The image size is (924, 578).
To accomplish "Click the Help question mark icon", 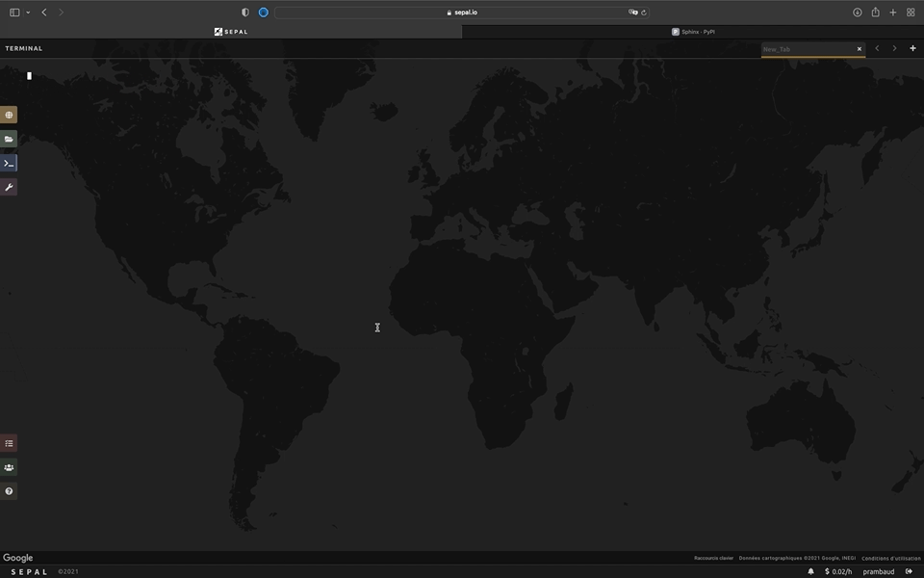I will point(9,491).
